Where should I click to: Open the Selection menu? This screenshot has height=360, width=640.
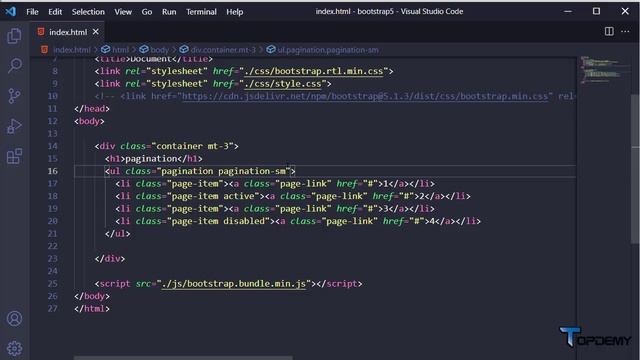click(x=88, y=12)
